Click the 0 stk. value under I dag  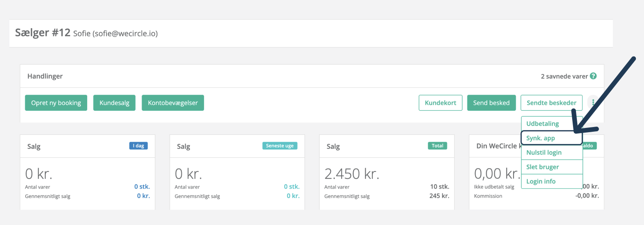click(142, 187)
